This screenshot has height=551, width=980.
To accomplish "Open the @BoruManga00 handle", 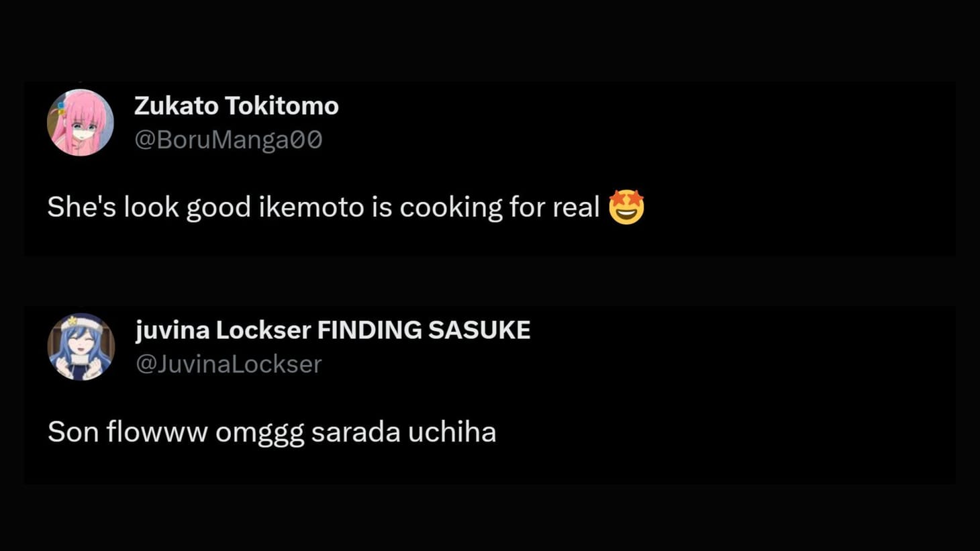I will pos(228,140).
